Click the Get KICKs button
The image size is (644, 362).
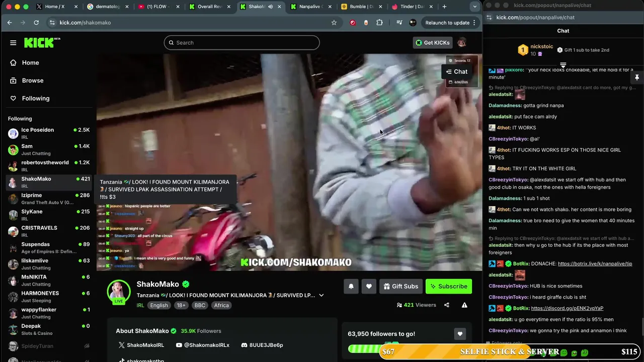coord(433,43)
